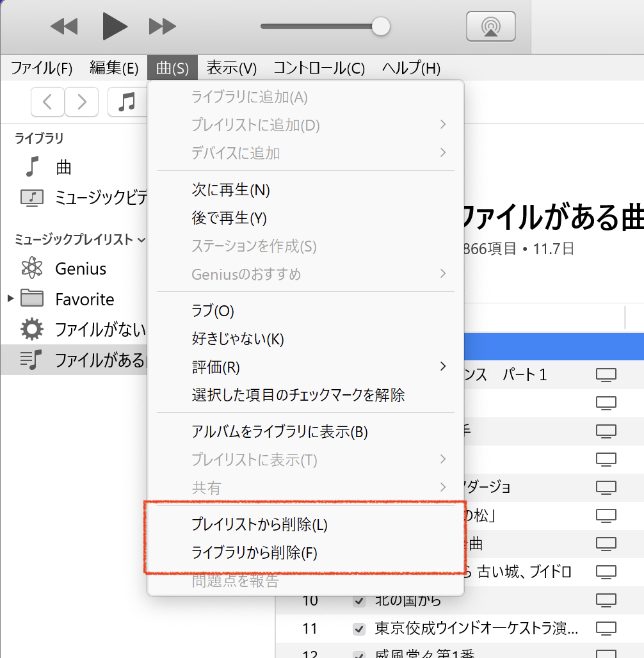Open the 表示(V) menu
This screenshot has height=658, width=644.
231,68
